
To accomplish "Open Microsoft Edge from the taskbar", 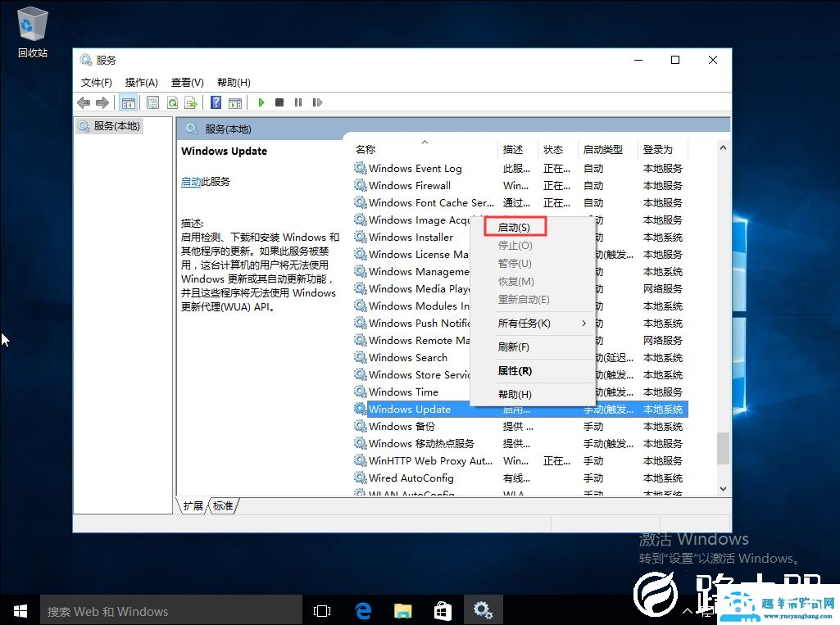I will (x=363, y=610).
